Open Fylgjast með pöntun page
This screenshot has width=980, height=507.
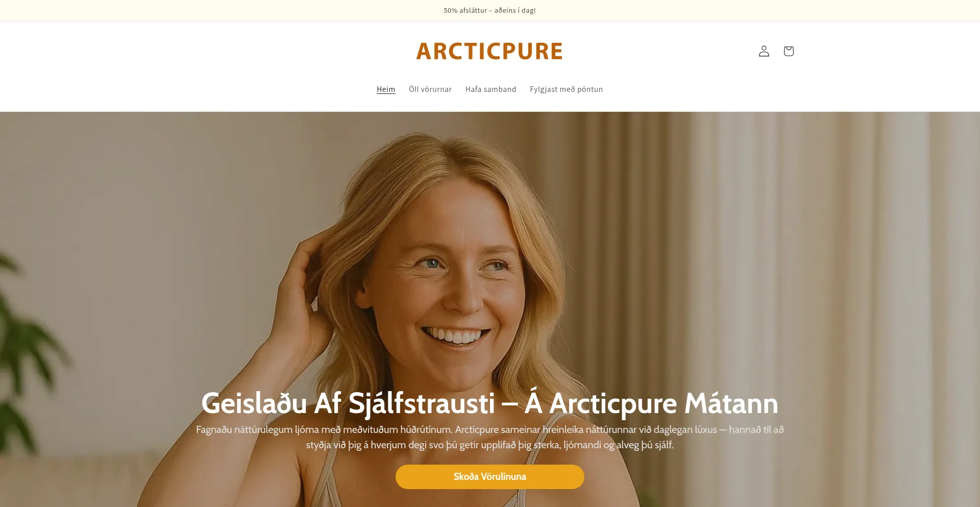[x=566, y=89]
